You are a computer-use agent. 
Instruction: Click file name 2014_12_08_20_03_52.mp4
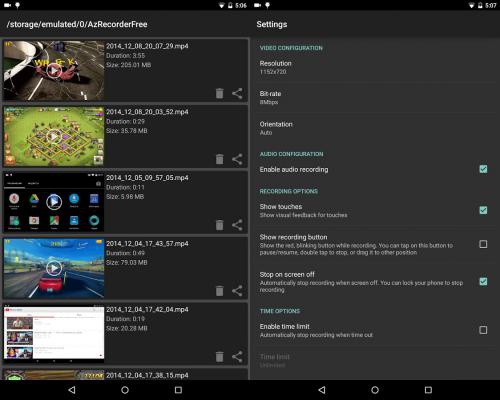[x=147, y=112]
